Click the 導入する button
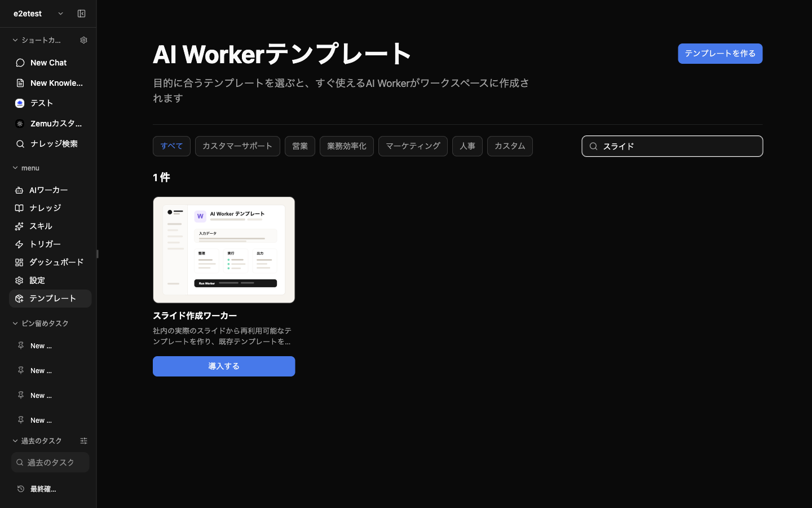812x508 pixels. (x=224, y=366)
